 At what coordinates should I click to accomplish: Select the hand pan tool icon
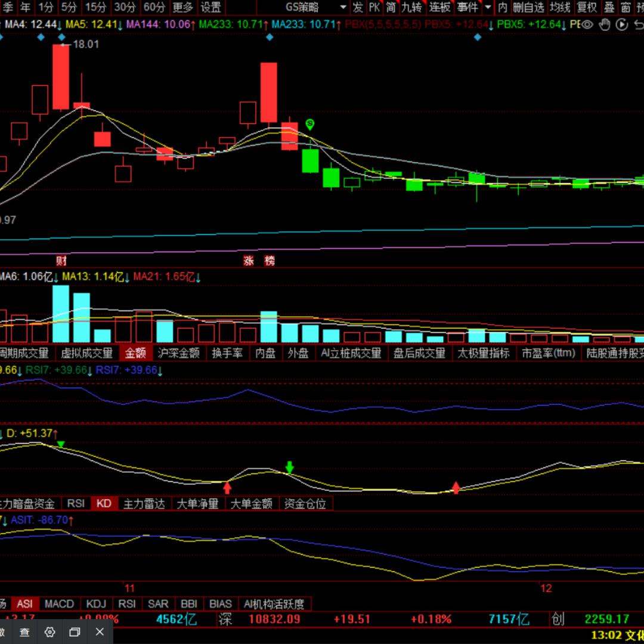[x=605, y=24]
